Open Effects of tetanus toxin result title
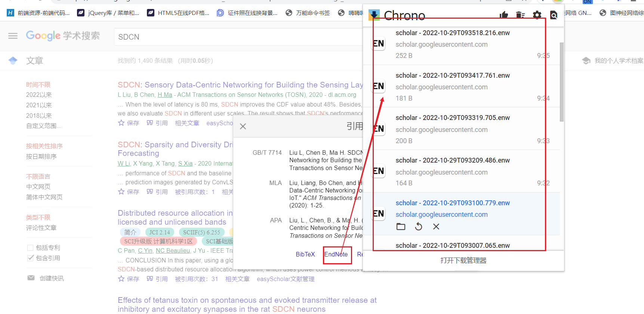The width and height of the screenshot is (644, 314). pos(247,305)
